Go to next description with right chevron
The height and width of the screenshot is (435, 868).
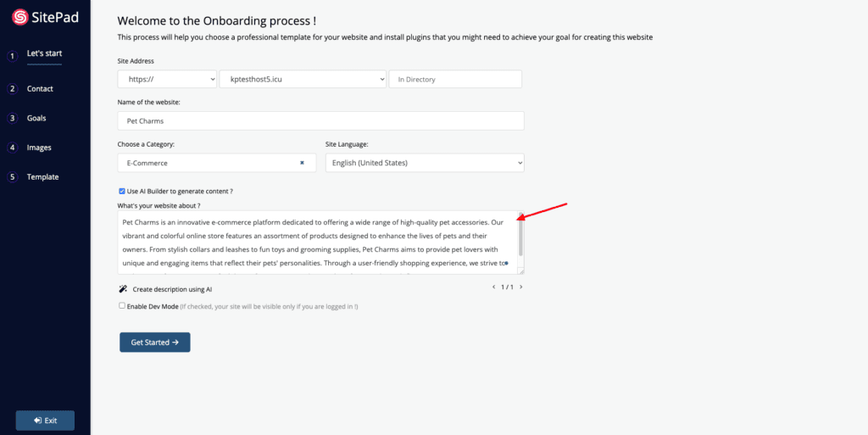click(x=521, y=287)
